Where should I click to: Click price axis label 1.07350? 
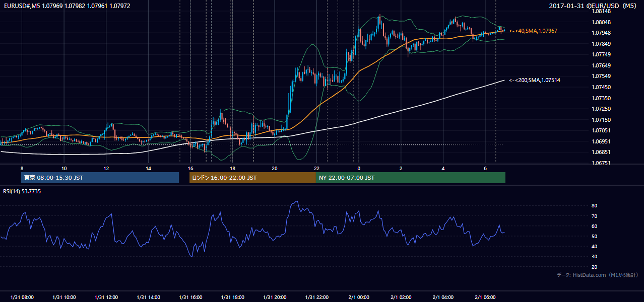click(602, 98)
